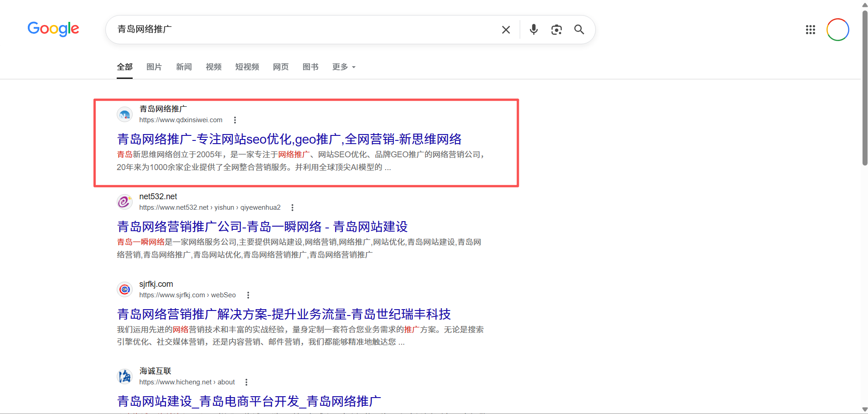Open result 青岛网站建设_青岛电商平台开发
Viewport: 868px width, 414px height.
pos(249,401)
